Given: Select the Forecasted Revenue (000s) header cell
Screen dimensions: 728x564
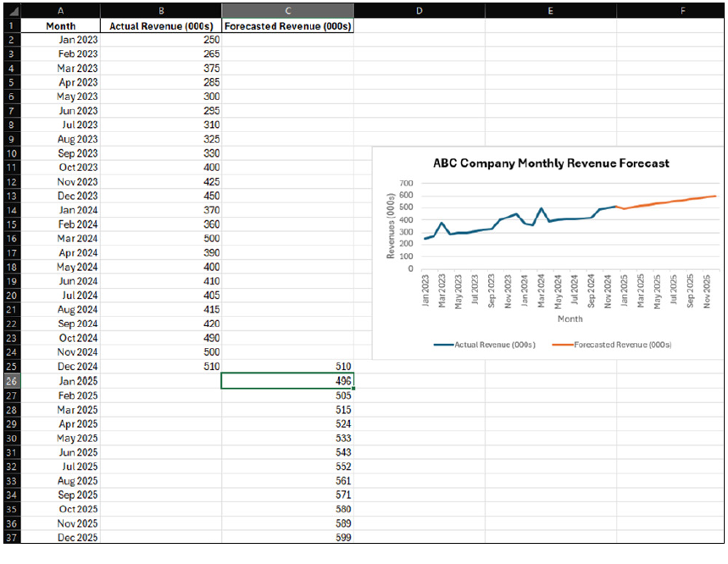Looking at the screenshot, I should tap(287, 25).
